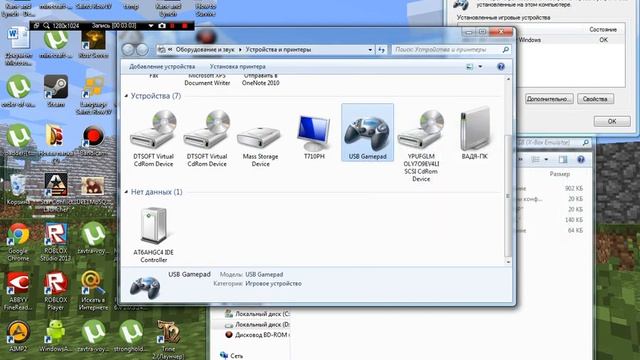The image size is (640, 360).
Task: Pause the recording in the Bandicam bar
Action: pyautogui.click(x=173, y=25)
